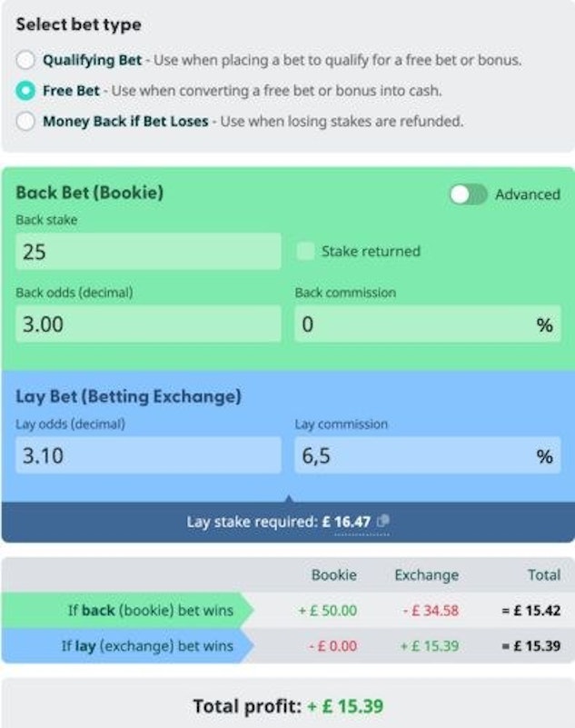This screenshot has height=728, width=575.
Task: Click the Exchange column header
Action: 426,575
